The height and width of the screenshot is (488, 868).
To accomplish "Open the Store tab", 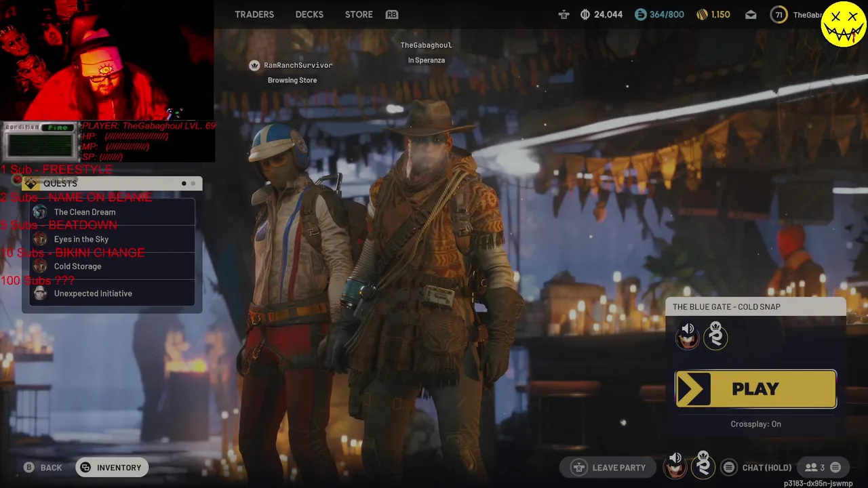I will (359, 14).
